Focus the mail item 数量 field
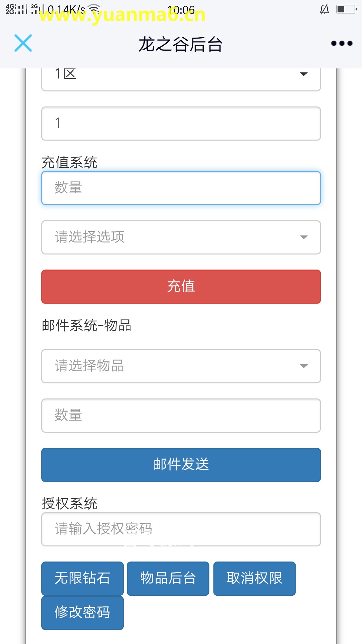 click(181, 415)
